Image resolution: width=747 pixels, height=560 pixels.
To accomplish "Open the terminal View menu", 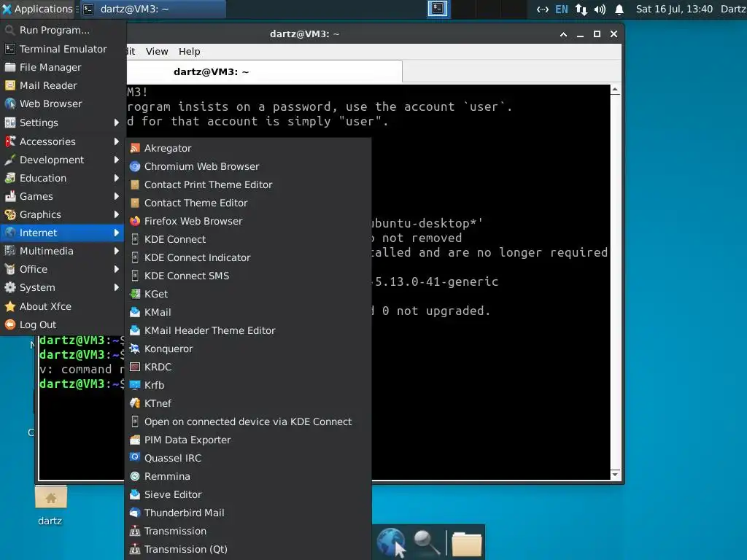I will tap(157, 52).
